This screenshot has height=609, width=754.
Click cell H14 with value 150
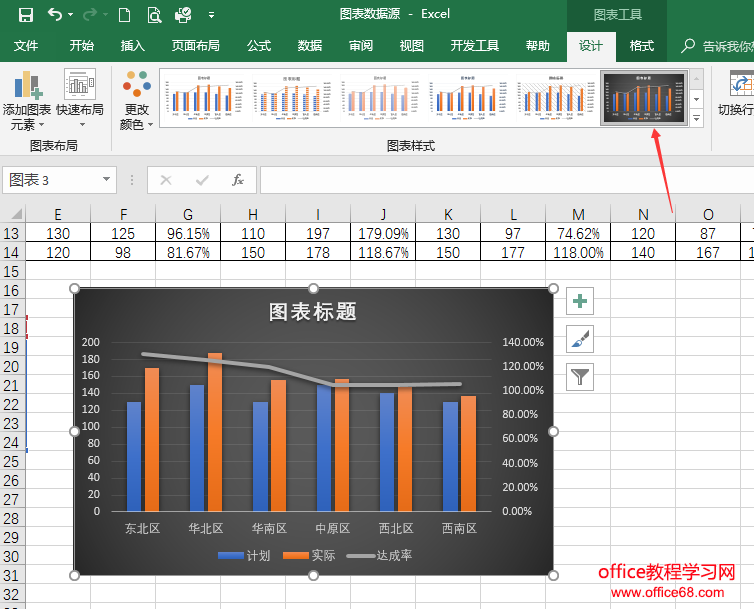coord(253,253)
